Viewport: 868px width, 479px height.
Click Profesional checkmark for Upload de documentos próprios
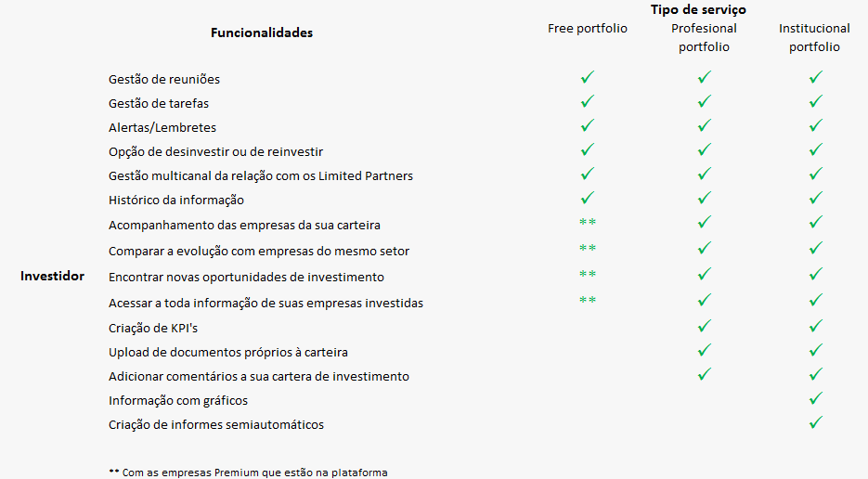tap(704, 350)
